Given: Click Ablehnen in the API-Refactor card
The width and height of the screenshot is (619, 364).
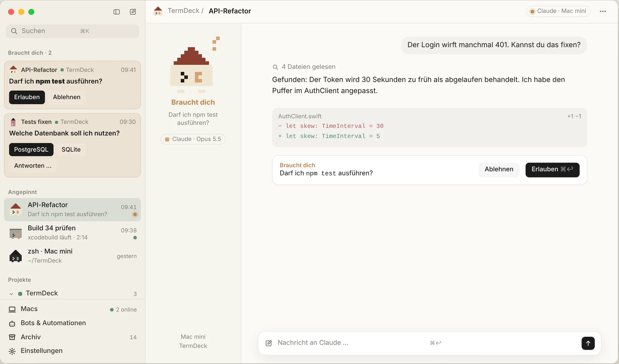Looking at the screenshot, I should click(x=67, y=97).
